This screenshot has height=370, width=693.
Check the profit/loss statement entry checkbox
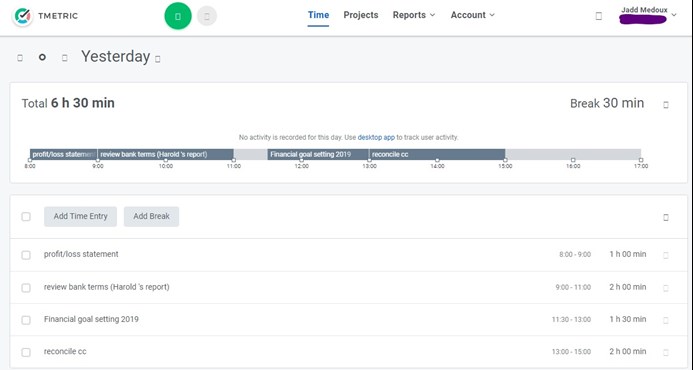(26, 255)
